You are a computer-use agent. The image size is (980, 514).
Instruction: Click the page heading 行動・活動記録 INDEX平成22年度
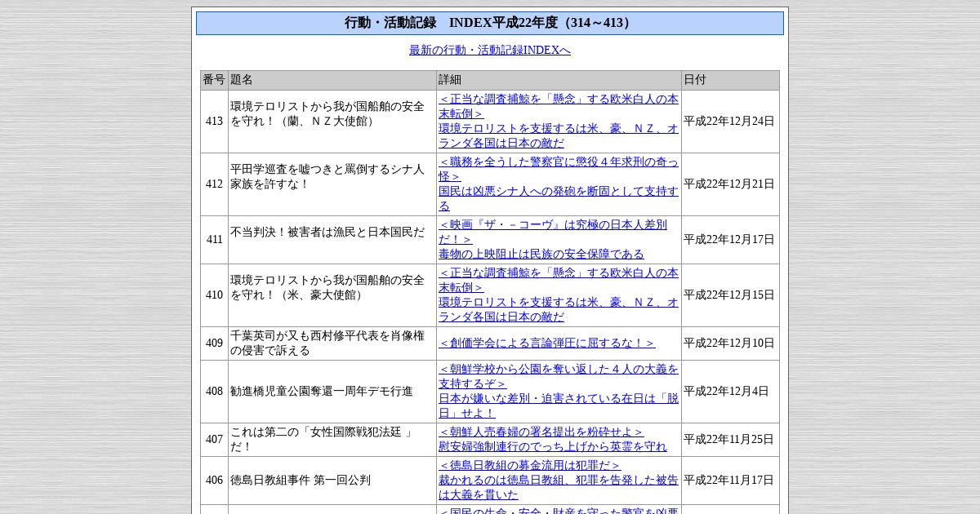pos(490,23)
